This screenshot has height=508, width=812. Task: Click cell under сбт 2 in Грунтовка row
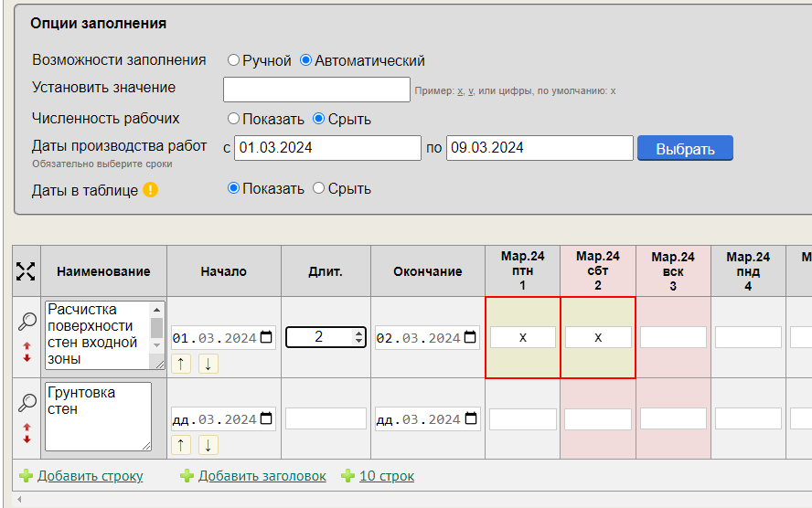[x=598, y=419]
